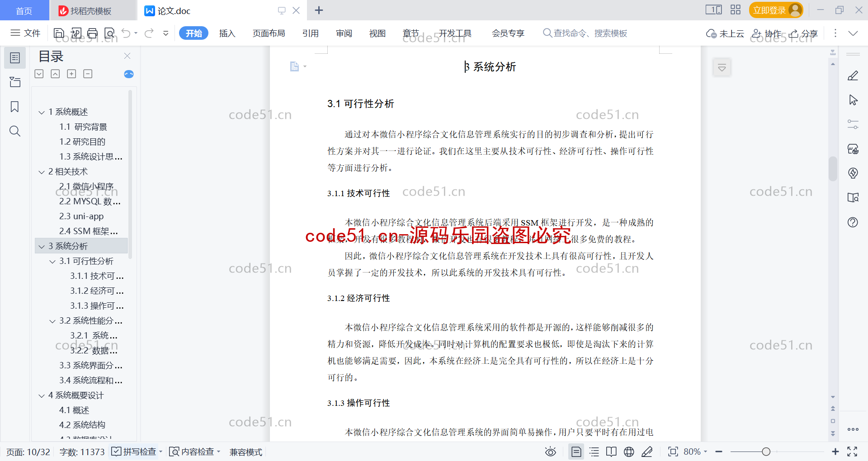Click the zoom slider handle

(x=766, y=452)
